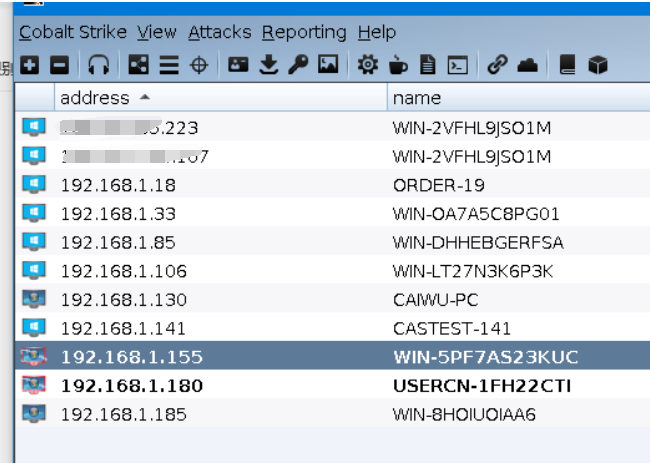
Task: Switch to the pivot graph view icon
Action: pyautogui.click(x=138, y=65)
